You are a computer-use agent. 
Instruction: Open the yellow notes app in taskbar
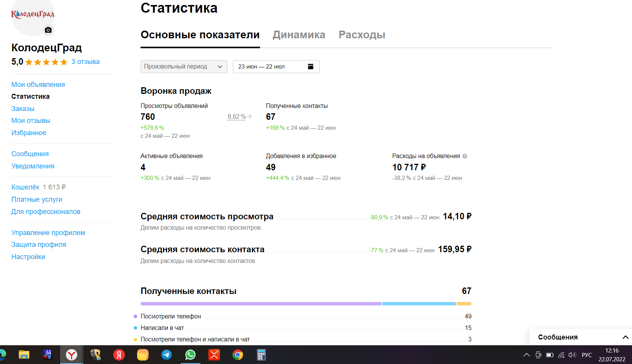click(143, 355)
